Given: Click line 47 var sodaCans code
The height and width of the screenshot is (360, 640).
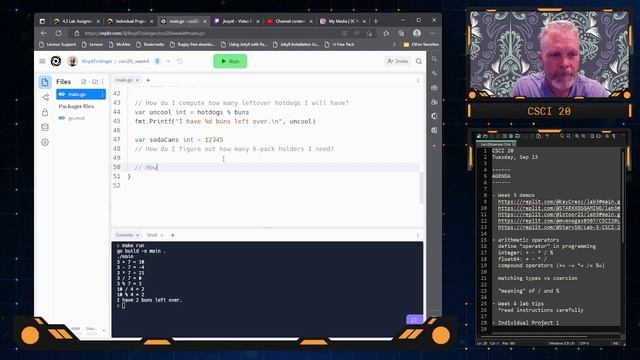Looking at the screenshot, I should click(179, 140).
